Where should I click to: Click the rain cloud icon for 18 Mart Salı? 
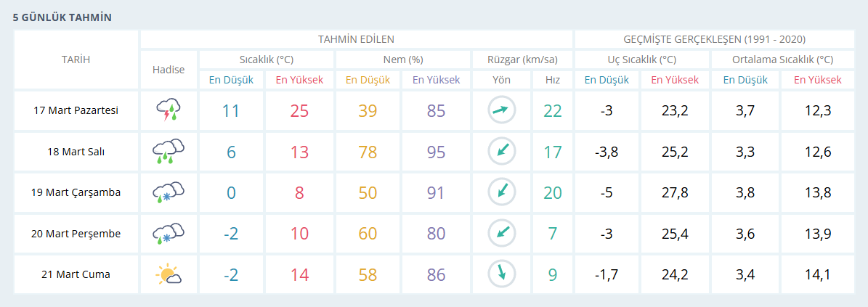click(x=168, y=151)
